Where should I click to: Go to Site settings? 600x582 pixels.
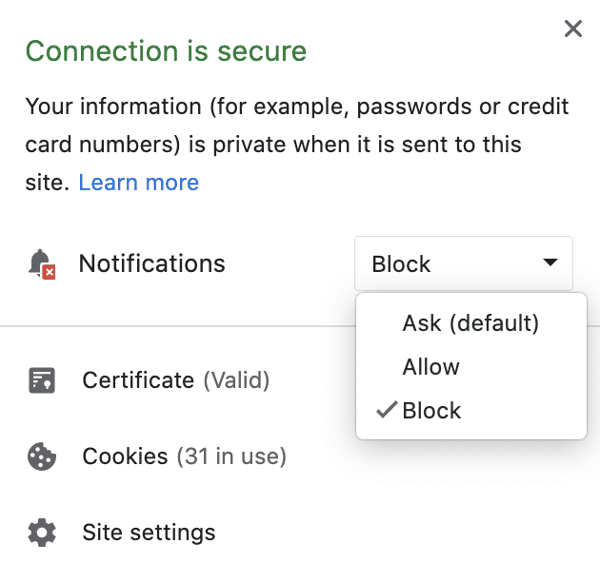(x=149, y=532)
